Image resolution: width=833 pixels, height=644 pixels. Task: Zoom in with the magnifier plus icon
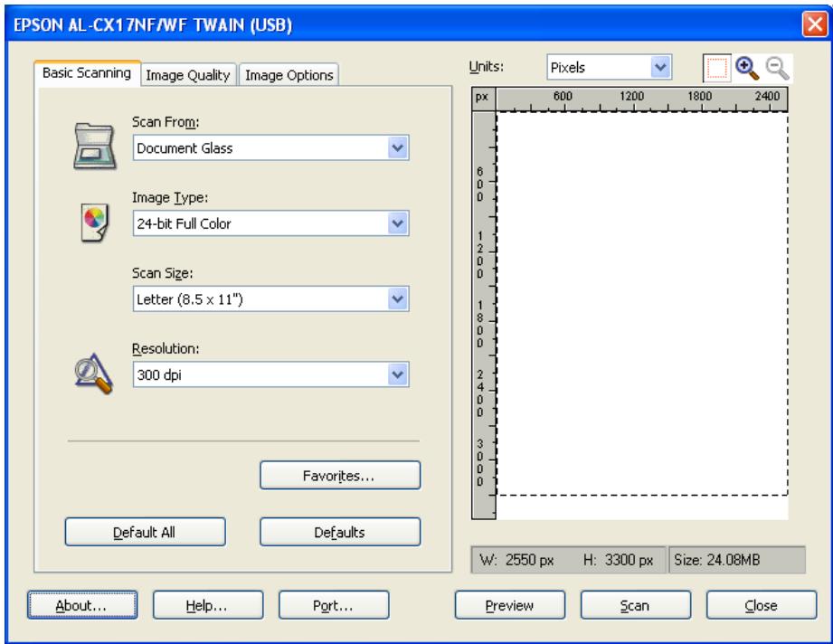[747, 68]
